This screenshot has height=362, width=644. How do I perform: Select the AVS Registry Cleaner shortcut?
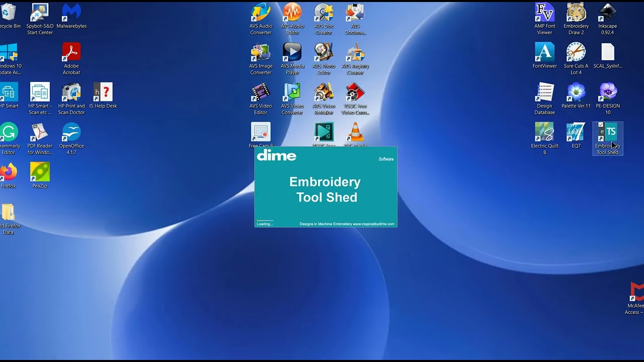[x=355, y=59]
